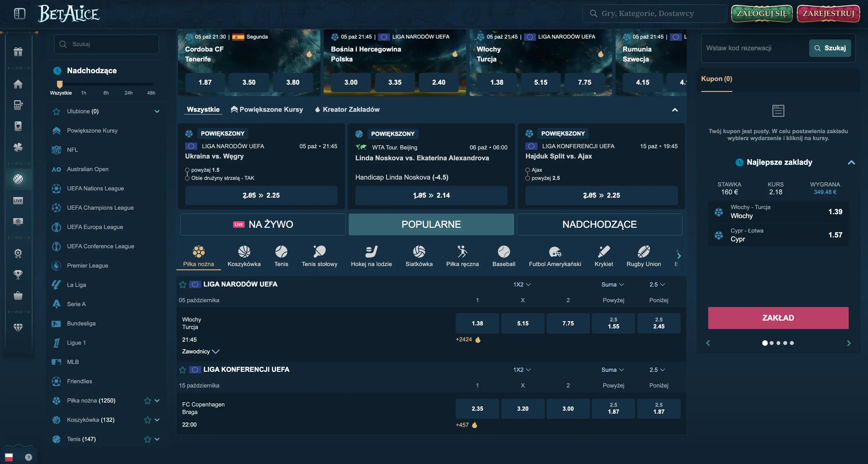Click Szukaj button for reservation code

(830, 48)
